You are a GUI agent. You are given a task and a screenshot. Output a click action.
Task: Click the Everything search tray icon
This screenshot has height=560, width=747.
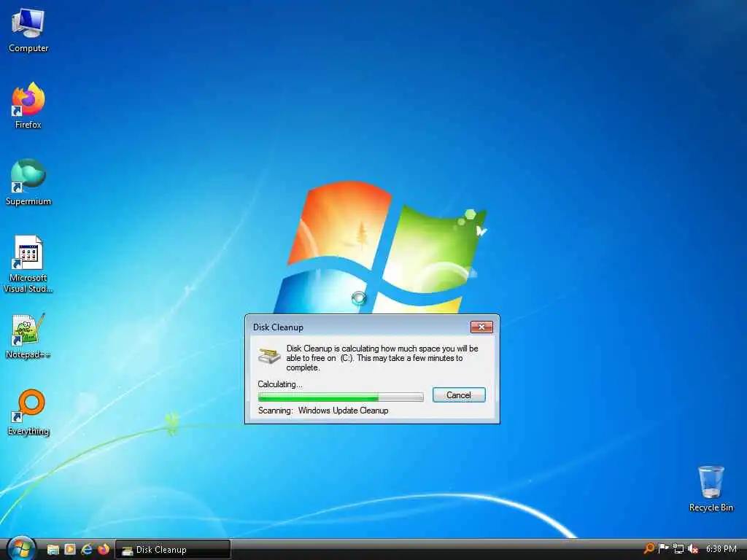click(x=649, y=549)
